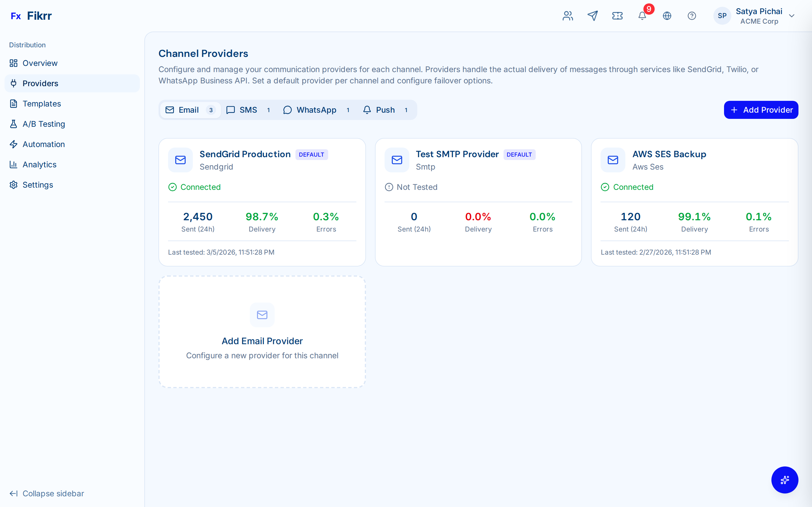Open the help question-mark icon
The height and width of the screenshot is (507, 812).
[692, 16]
